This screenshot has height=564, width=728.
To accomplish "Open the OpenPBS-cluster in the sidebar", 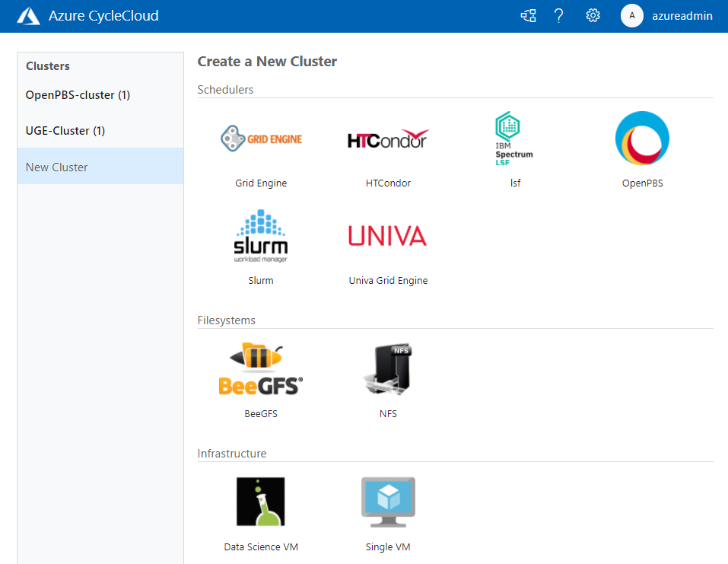I will [78, 94].
